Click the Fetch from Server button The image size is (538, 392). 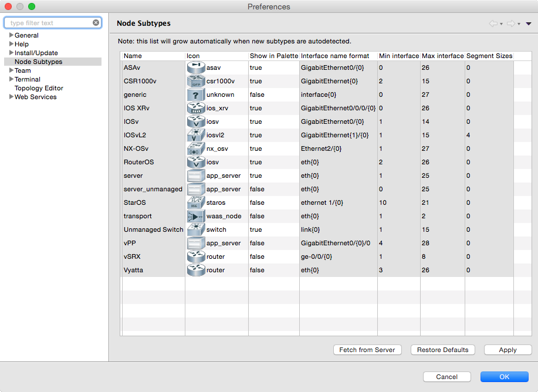tap(367, 350)
